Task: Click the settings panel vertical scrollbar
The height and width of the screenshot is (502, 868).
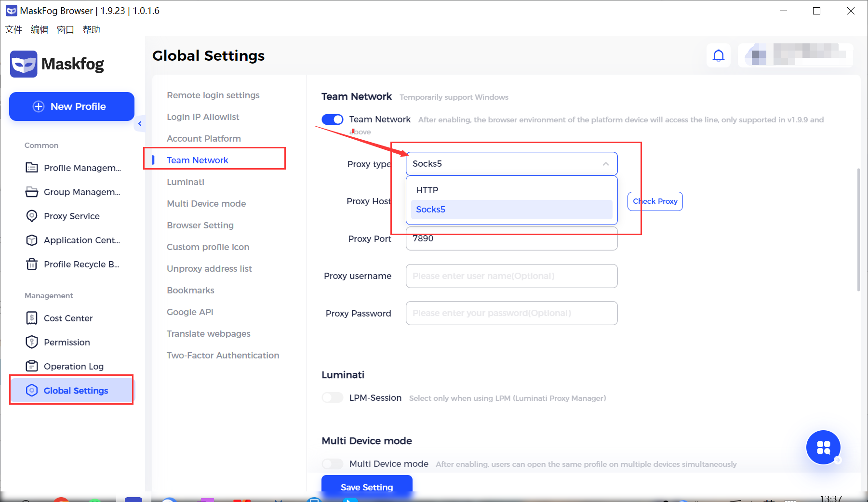Action: pyautogui.click(x=858, y=230)
